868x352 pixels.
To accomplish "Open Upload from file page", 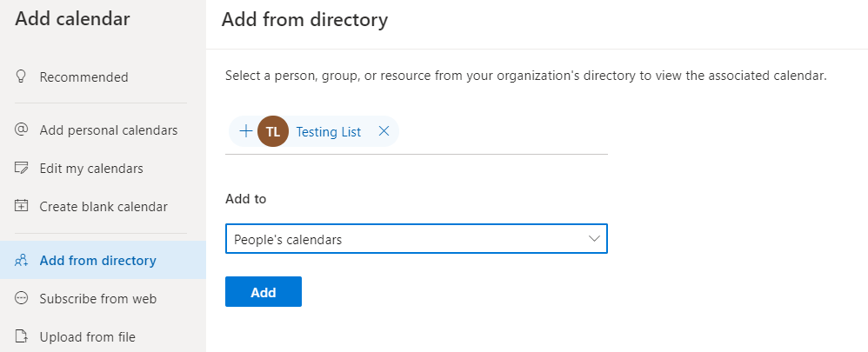I will click(x=87, y=336).
